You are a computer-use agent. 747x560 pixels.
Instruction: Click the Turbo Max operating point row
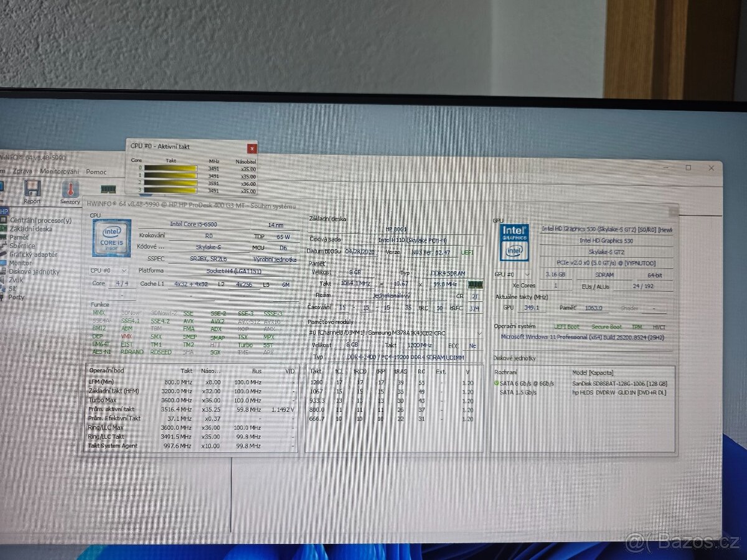(191, 400)
